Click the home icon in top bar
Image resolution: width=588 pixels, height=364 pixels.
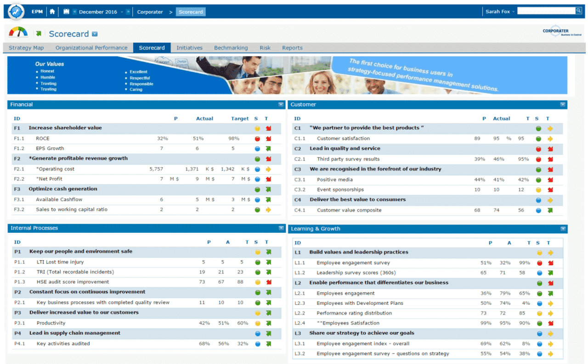point(52,12)
